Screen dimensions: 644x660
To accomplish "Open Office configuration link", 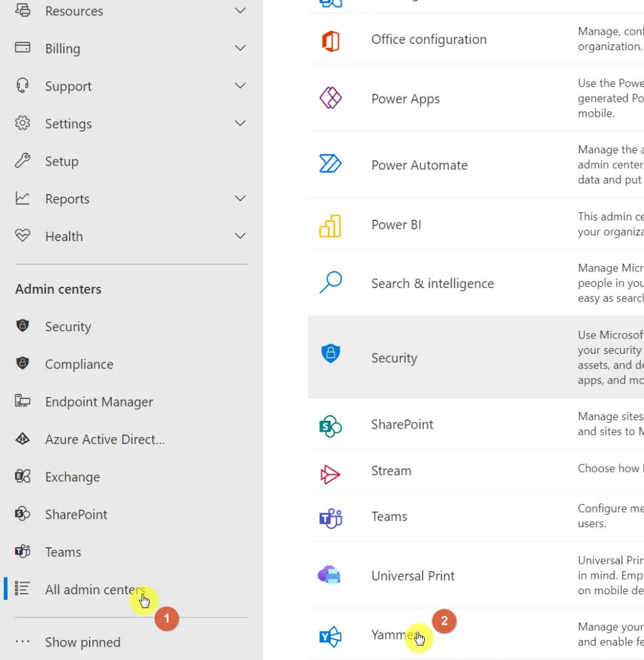I will click(429, 39).
